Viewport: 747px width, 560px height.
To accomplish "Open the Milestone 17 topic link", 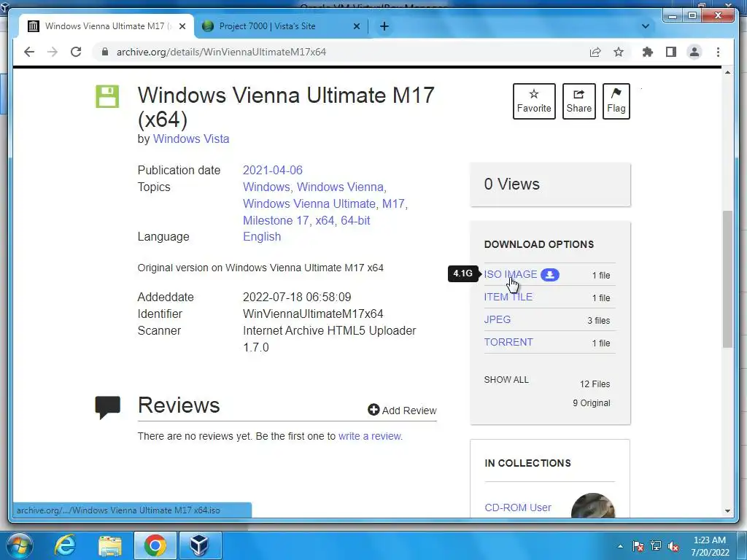I will click(276, 220).
